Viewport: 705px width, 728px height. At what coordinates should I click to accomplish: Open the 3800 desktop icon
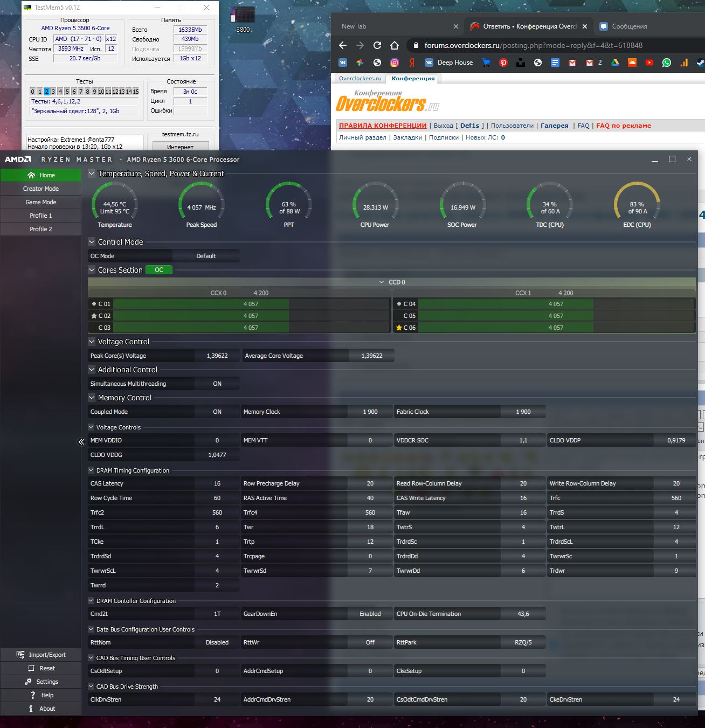pyautogui.click(x=243, y=19)
